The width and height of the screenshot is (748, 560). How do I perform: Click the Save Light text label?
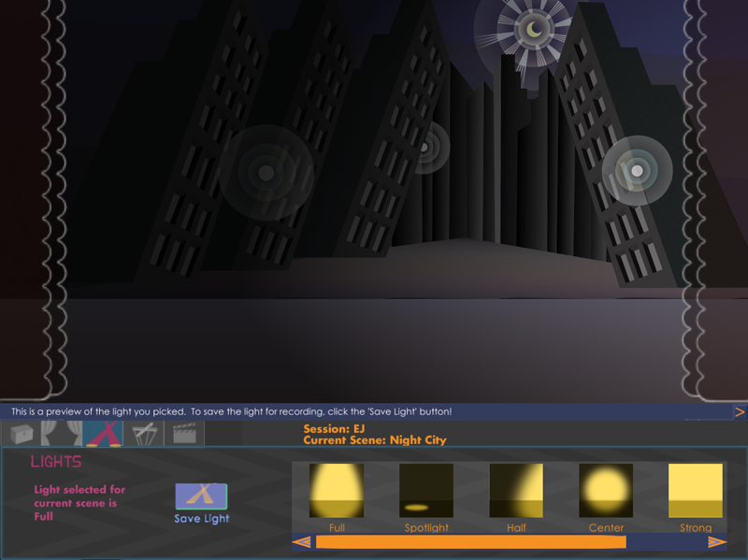pyautogui.click(x=201, y=519)
